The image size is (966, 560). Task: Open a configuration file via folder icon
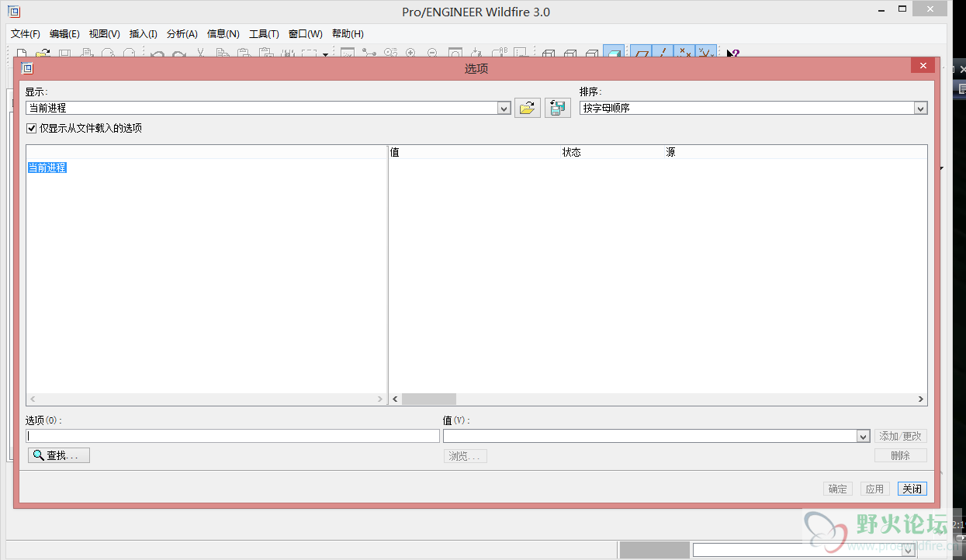(x=528, y=108)
